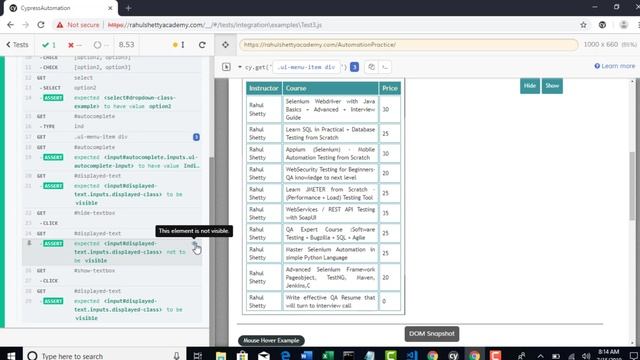Image resolution: width=640 pixels, height=360 pixels.
Task: Click the Price column header
Action: 390,88
